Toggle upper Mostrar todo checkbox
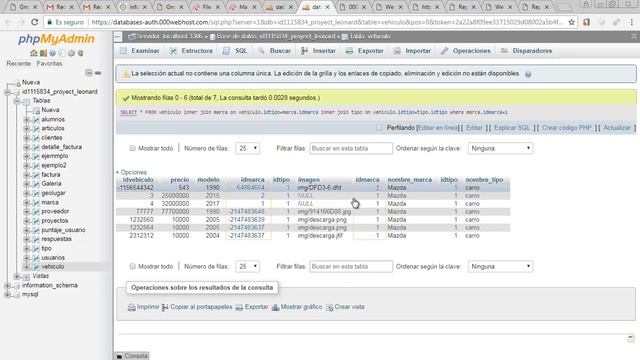 (132, 148)
